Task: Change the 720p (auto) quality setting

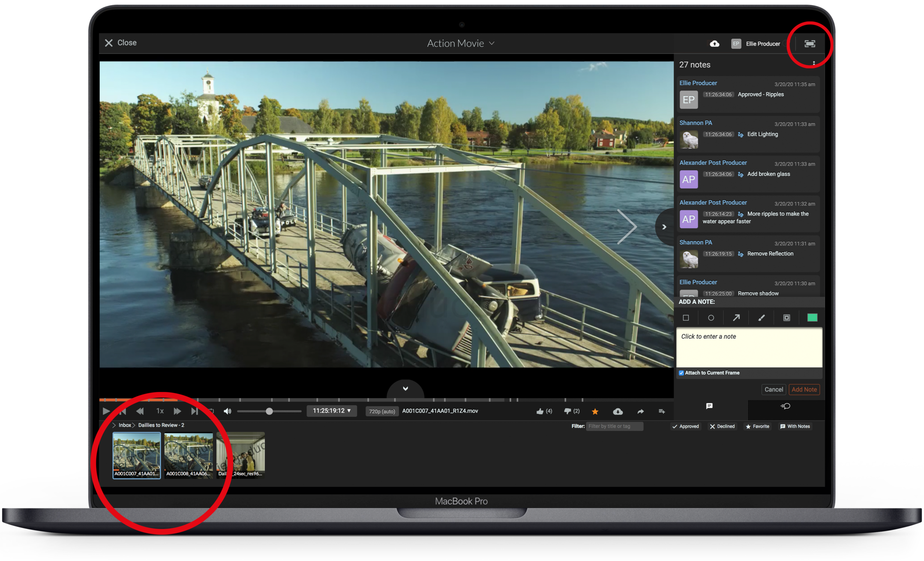Action: coord(382,411)
